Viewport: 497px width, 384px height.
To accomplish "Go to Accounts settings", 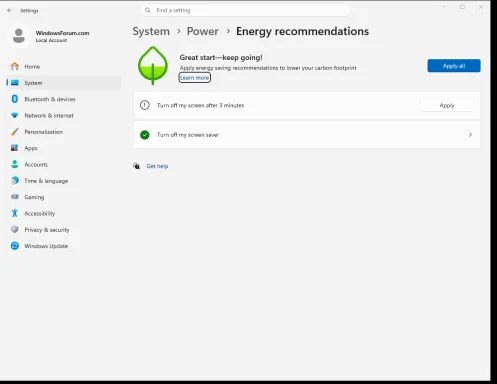I will (63, 164).
